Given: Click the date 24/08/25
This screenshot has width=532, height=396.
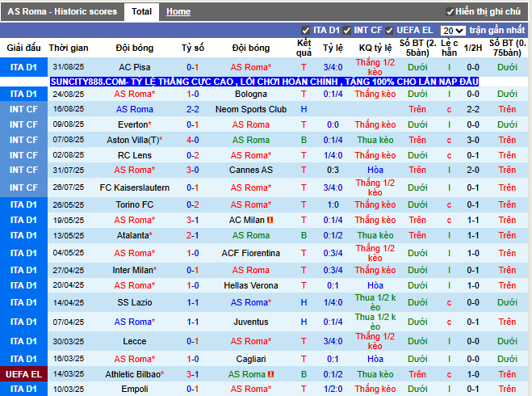Looking at the screenshot, I should coord(68,94).
